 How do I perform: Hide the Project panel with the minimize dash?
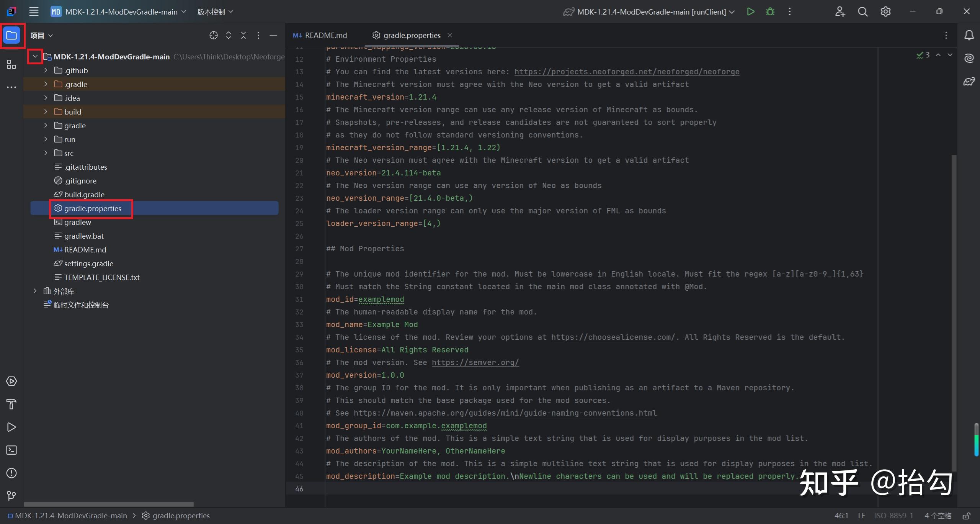(x=273, y=36)
